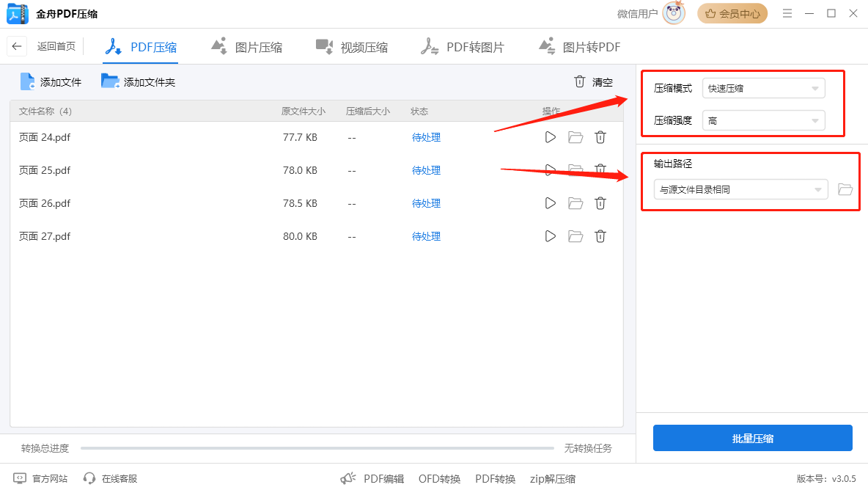This screenshot has height=490, width=868.
Task: Click 无转换任务 status text
Action: (588, 448)
